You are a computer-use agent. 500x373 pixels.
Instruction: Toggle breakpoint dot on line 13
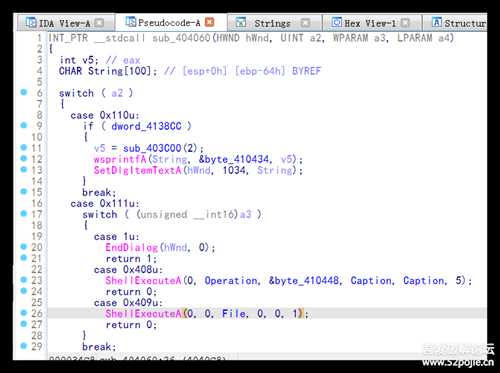24,169
